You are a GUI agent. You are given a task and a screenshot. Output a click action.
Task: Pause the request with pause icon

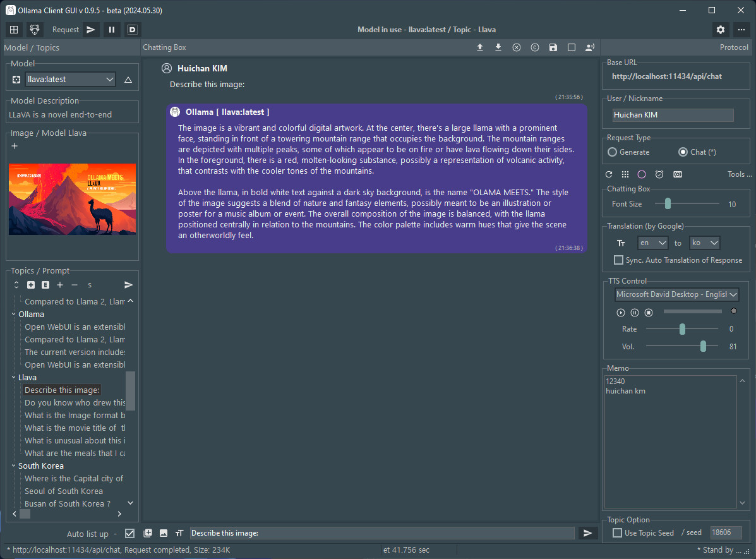click(111, 30)
